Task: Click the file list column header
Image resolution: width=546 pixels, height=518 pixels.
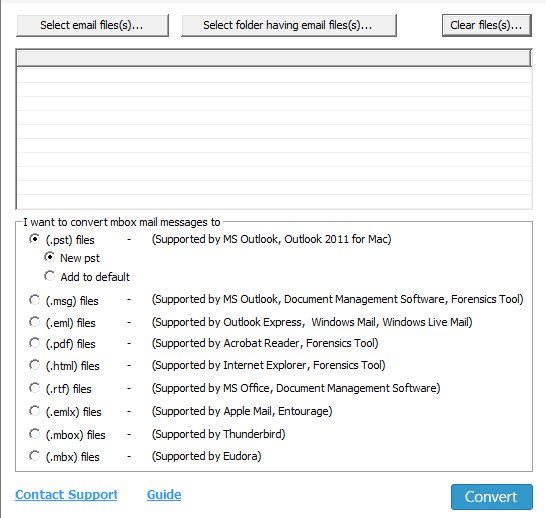Action: [274, 58]
